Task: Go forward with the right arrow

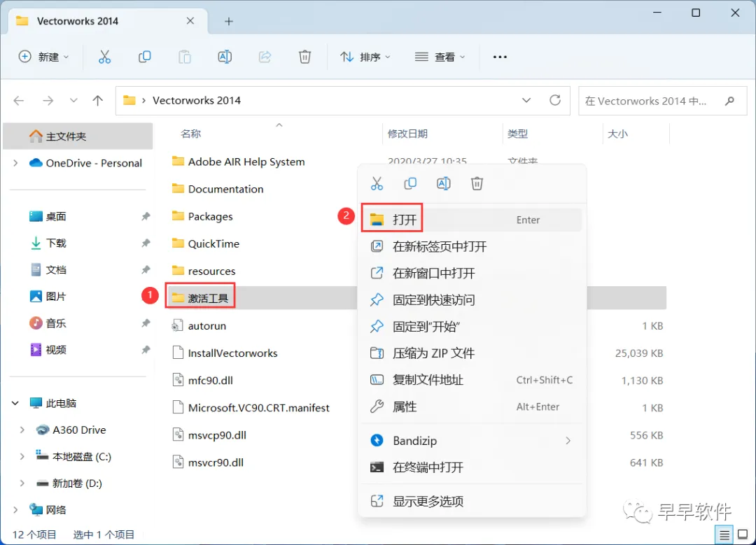Action: (48, 100)
